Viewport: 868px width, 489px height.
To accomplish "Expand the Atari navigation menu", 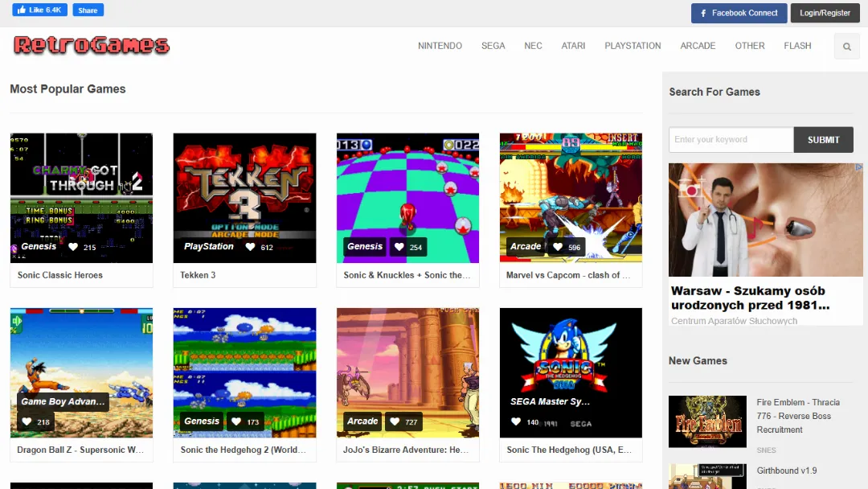I will pos(573,46).
